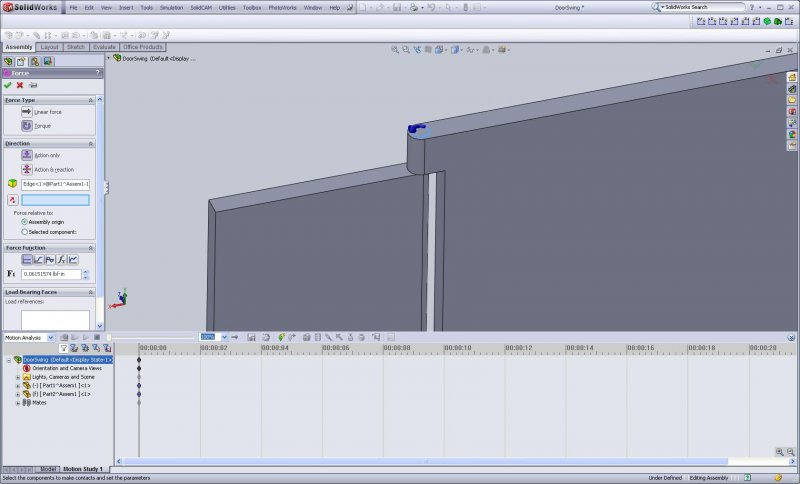Select the Motion Study 1 tab
The height and width of the screenshot is (484, 800).
83,469
